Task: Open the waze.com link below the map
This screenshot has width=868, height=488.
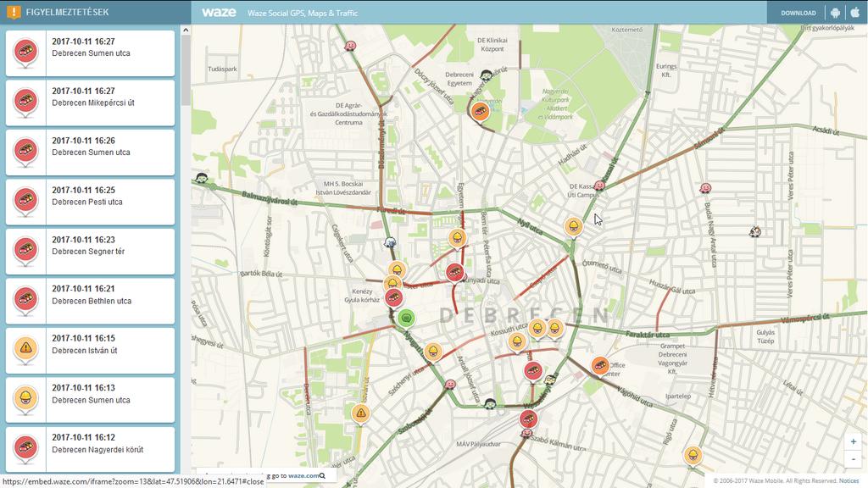Action: 303,475
